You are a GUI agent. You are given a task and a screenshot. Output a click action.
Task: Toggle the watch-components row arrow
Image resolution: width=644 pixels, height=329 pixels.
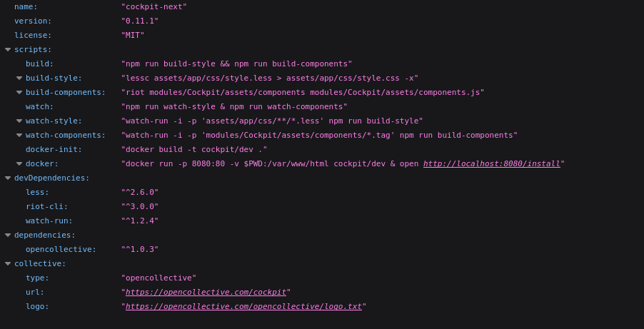click(x=19, y=135)
